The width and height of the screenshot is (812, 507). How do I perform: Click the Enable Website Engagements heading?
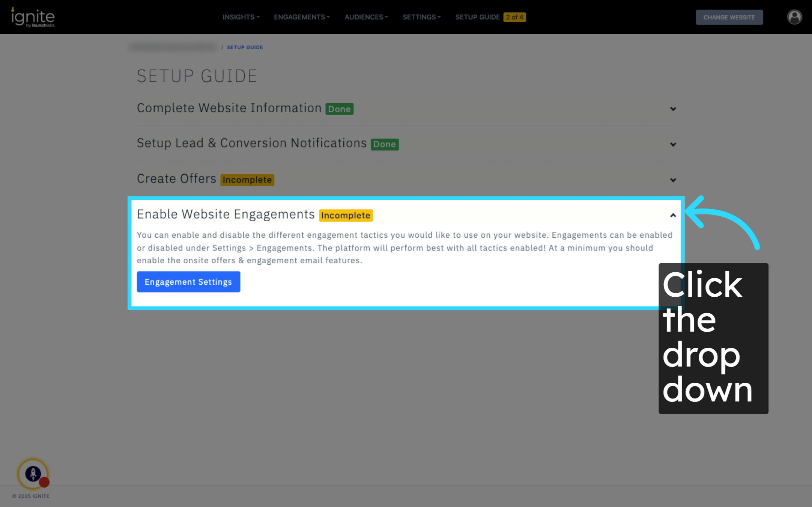[x=226, y=214]
